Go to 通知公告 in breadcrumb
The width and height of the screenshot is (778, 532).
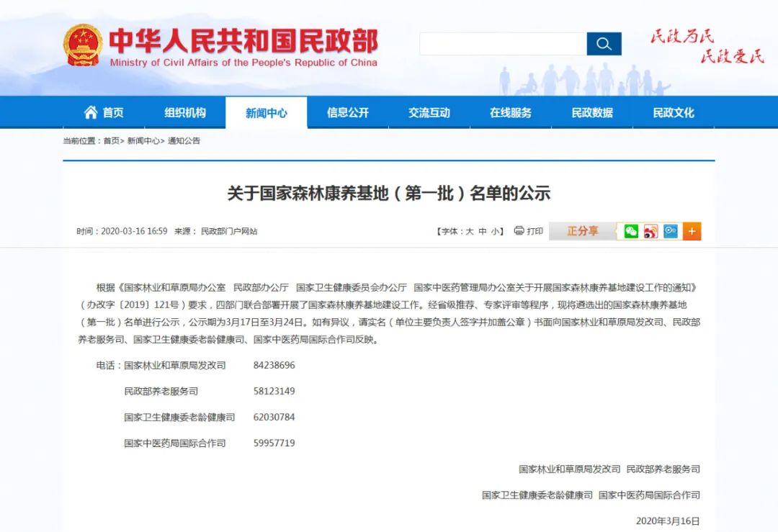pyautogui.click(x=184, y=141)
